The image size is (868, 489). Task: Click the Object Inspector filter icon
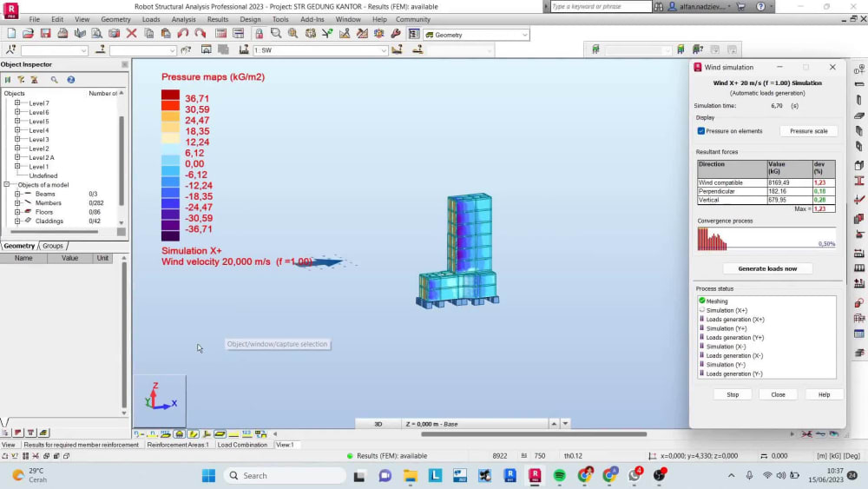coord(21,80)
